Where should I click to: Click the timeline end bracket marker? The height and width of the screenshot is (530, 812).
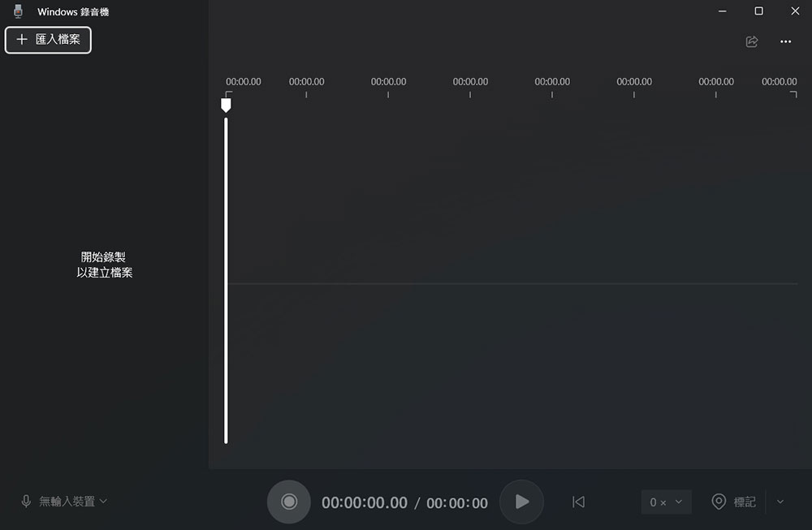794,94
